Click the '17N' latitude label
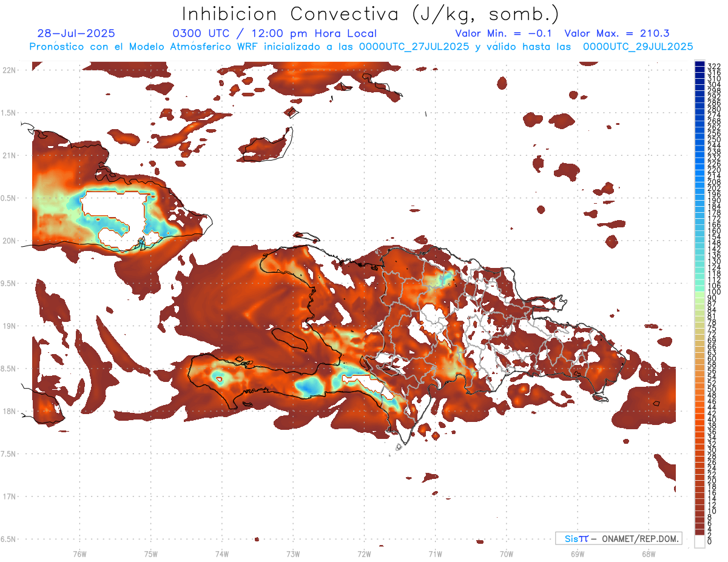Screen dimensions: 728x562 pos(9,497)
